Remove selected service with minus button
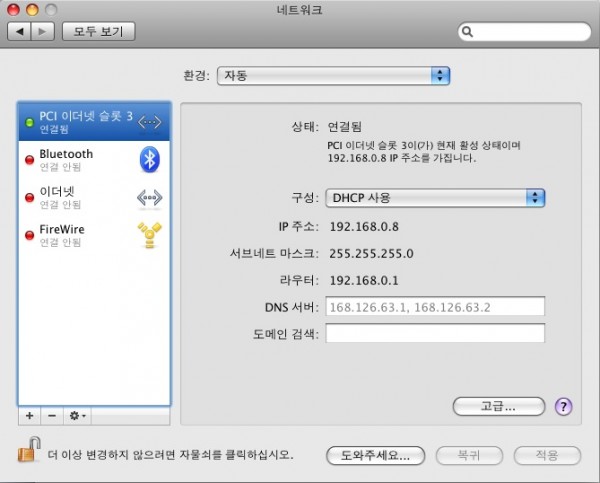 (x=51, y=414)
